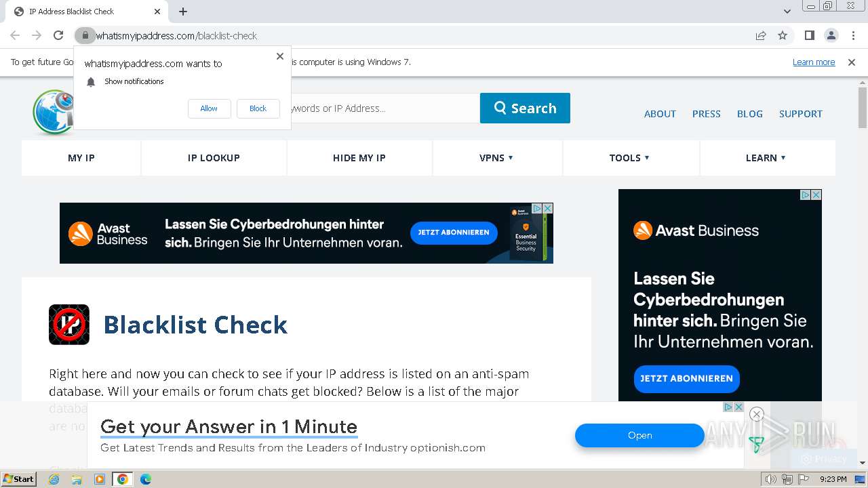Click the 9:23 PM system clock
The height and width of the screenshot is (488, 868).
point(833,479)
